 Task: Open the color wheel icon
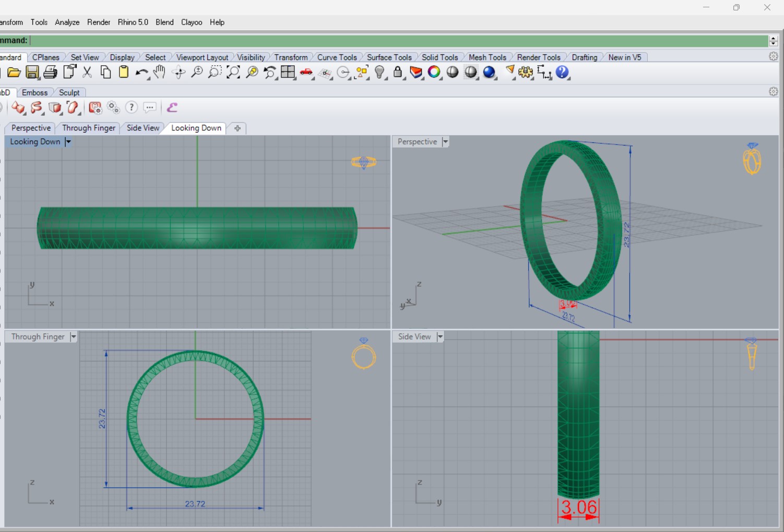[x=434, y=72]
